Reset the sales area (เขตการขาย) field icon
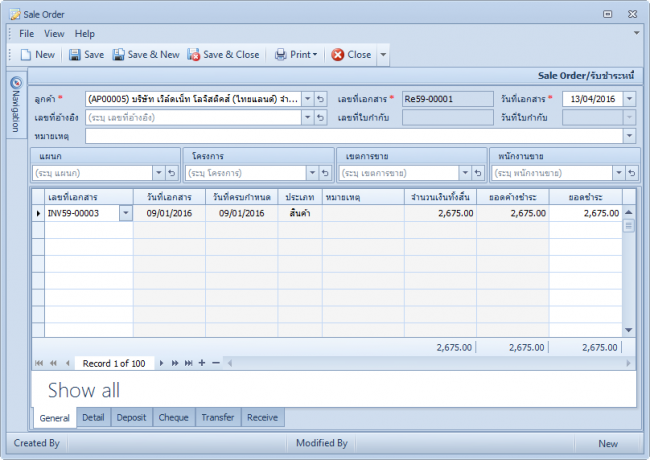The height and width of the screenshot is (460, 650). [x=478, y=173]
